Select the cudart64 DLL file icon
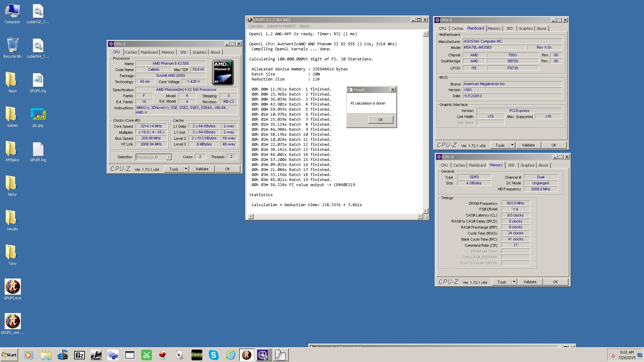The width and height of the screenshot is (644, 362). tap(38, 48)
